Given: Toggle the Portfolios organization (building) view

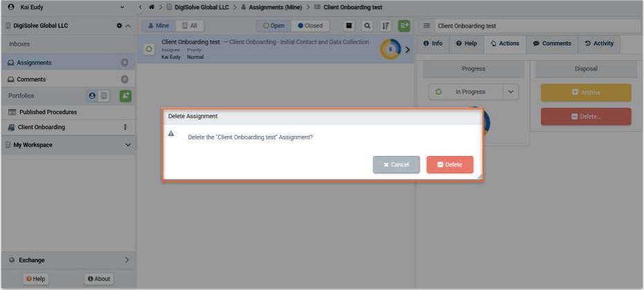Looking at the screenshot, I should click(104, 95).
